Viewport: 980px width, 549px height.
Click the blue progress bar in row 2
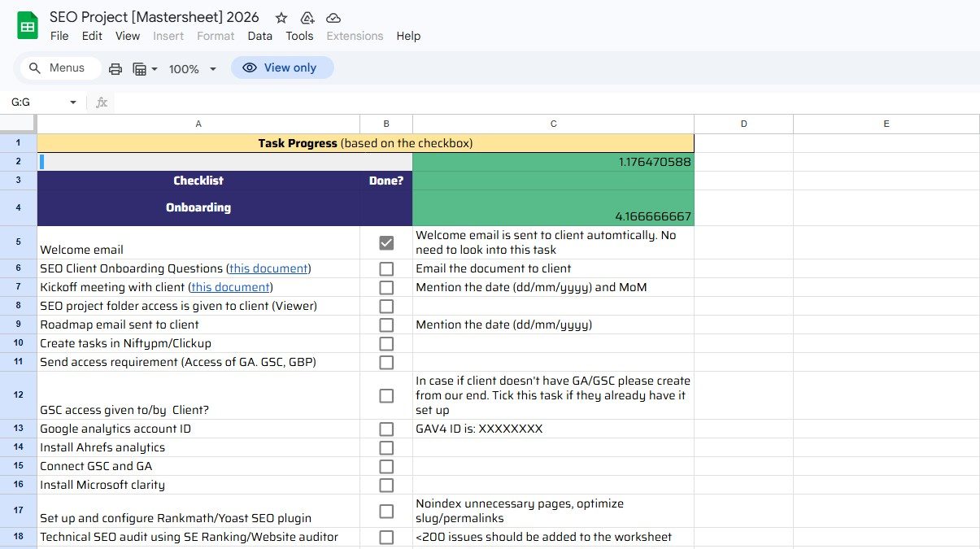click(42, 161)
